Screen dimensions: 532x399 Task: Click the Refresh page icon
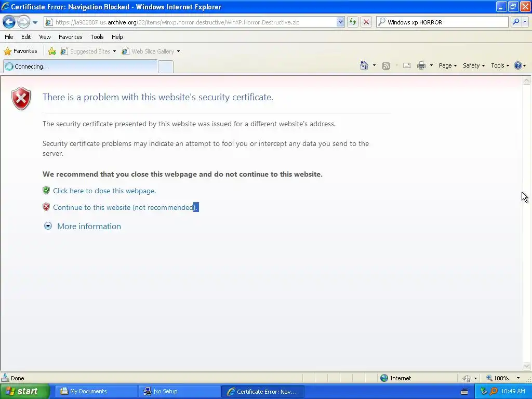click(353, 22)
